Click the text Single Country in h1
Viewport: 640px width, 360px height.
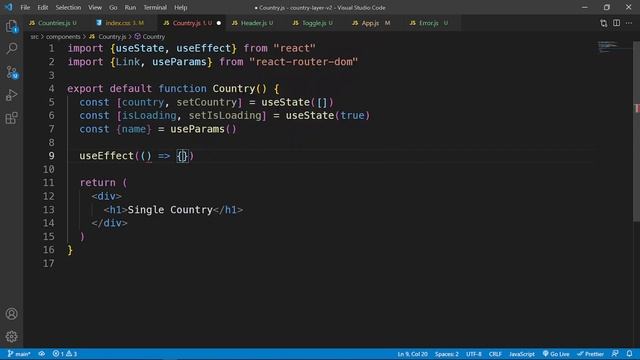pyautogui.click(x=170, y=210)
